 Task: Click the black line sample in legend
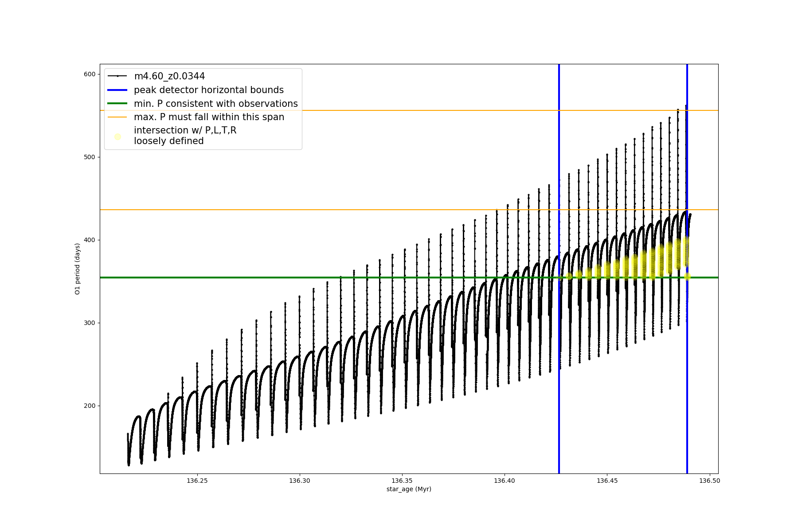click(x=117, y=76)
